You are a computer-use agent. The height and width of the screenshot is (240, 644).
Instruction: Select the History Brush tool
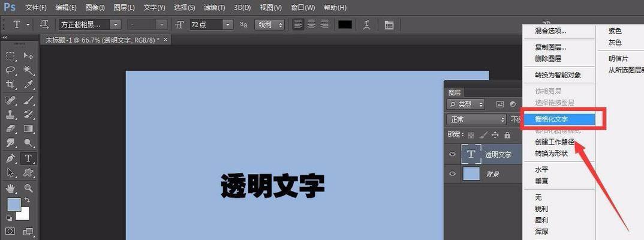pyautogui.click(x=28, y=114)
